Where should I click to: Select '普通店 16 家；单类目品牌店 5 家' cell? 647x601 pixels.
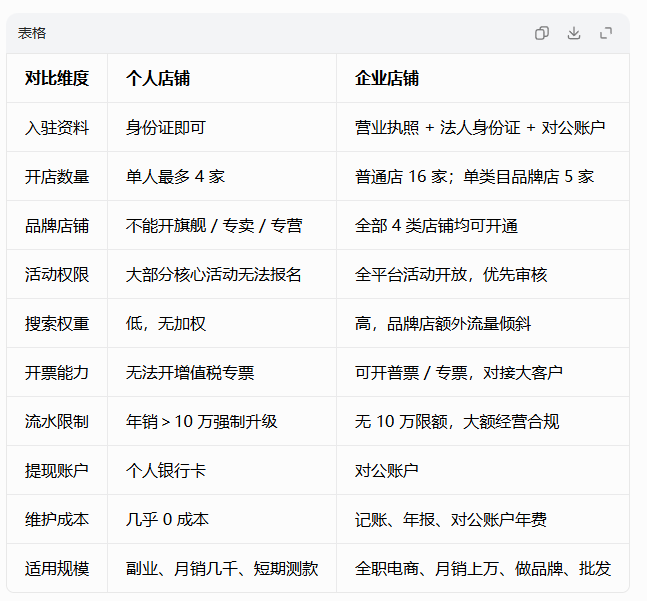(x=475, y=177)
